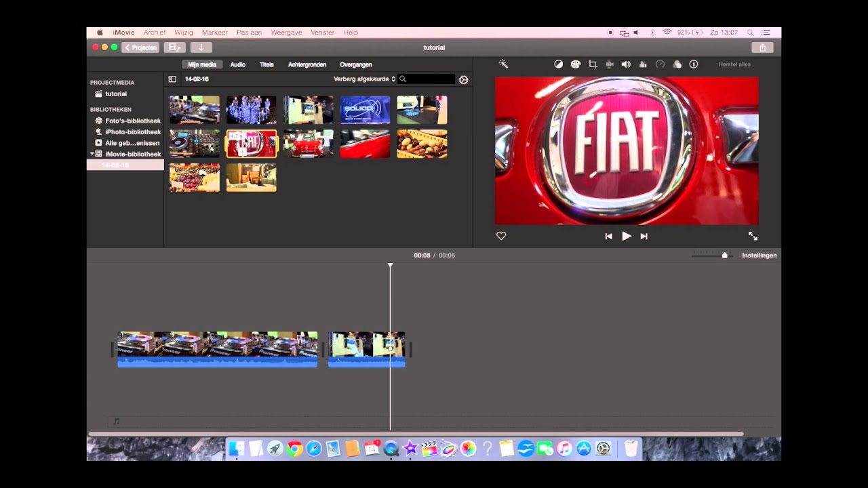Open the Weergave menu
Image resolution: width=868 pixels, height=488 pixels.
tap(286, 33)
